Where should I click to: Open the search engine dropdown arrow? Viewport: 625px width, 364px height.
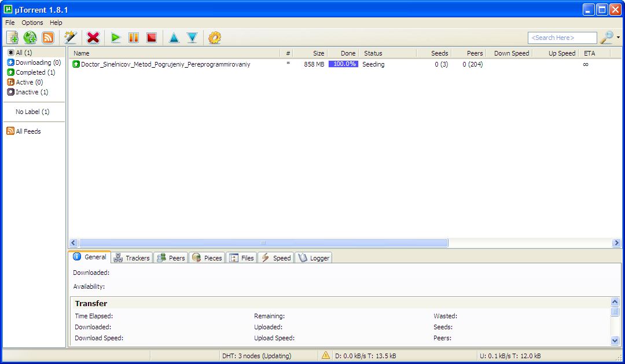618,38
